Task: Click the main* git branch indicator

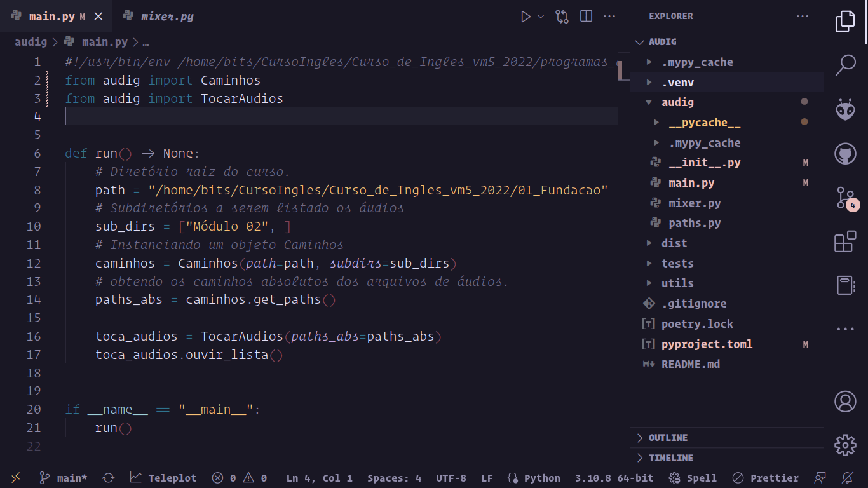Action: (64, 478)
